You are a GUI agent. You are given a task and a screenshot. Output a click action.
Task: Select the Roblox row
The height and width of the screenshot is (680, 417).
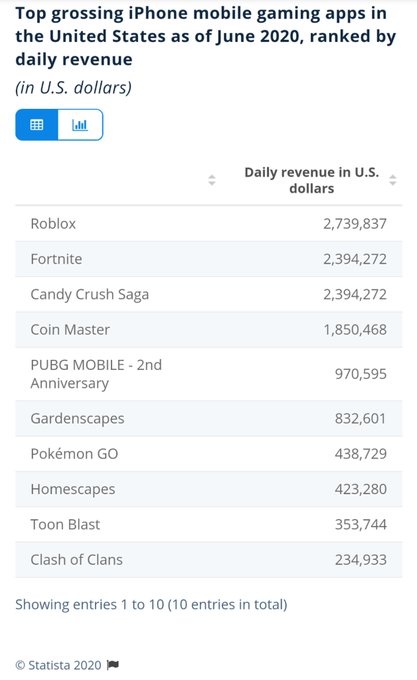(x=208, y=224)
